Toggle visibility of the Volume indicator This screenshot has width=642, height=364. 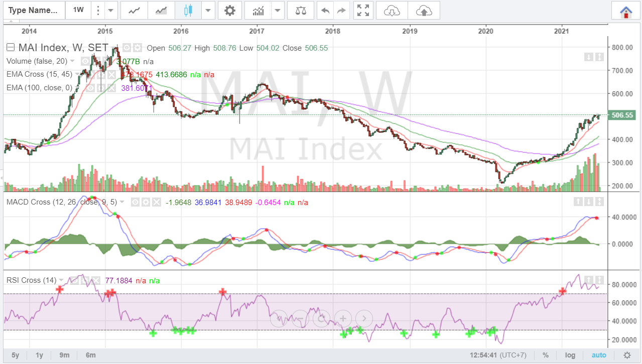click(85, 61)
